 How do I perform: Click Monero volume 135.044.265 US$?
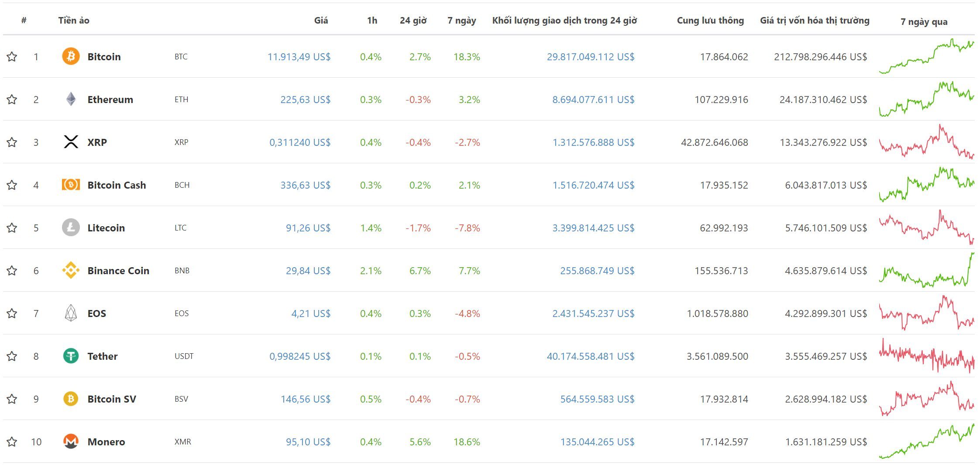(x=598, y=441)
